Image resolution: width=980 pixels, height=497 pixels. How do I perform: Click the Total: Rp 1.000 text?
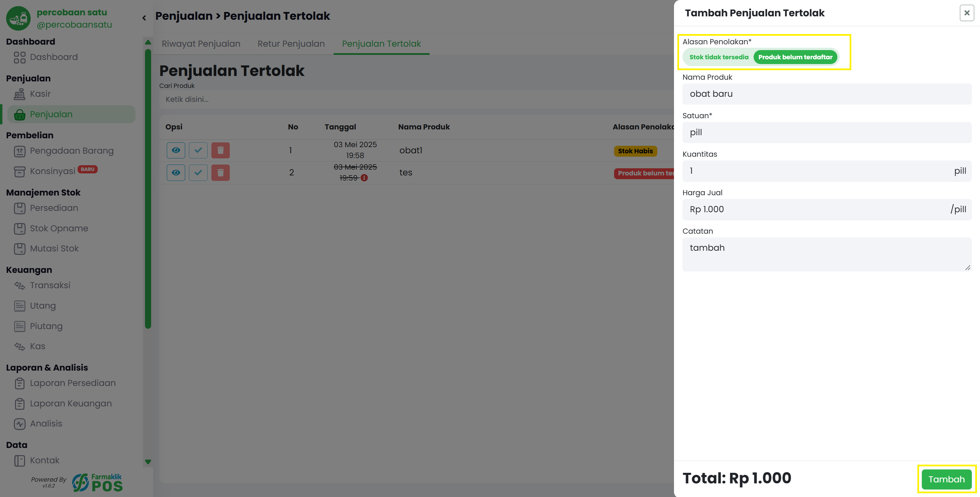pos(737,478)
